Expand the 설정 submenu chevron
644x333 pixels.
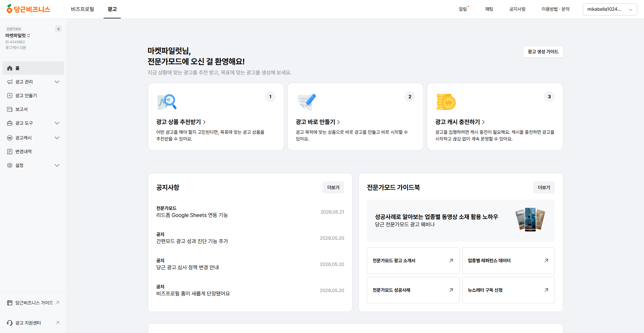[x=57, y=165]
